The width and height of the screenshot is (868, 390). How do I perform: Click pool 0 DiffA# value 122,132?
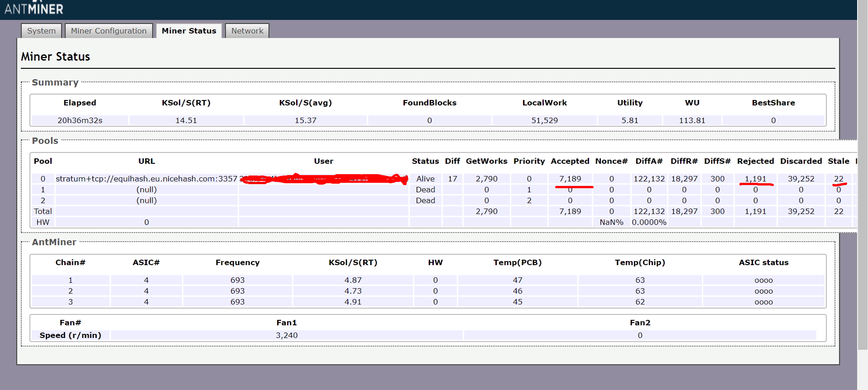[x=649, y=179]
